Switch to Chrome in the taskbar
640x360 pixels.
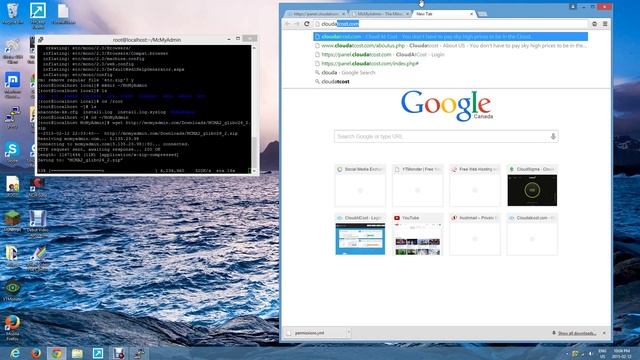click(x=57, y=353)
